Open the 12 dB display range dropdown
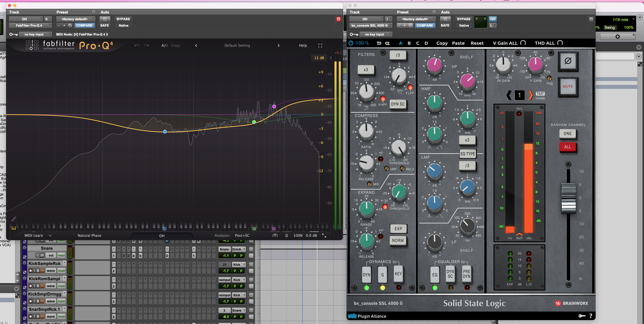Viewport: 644px width, 324px height. coord(319,58)
